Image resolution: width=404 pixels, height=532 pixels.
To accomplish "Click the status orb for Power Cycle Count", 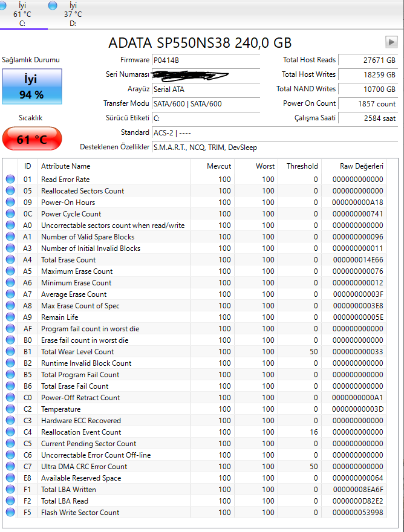I will pyautogui.click(x=10, y=214).
